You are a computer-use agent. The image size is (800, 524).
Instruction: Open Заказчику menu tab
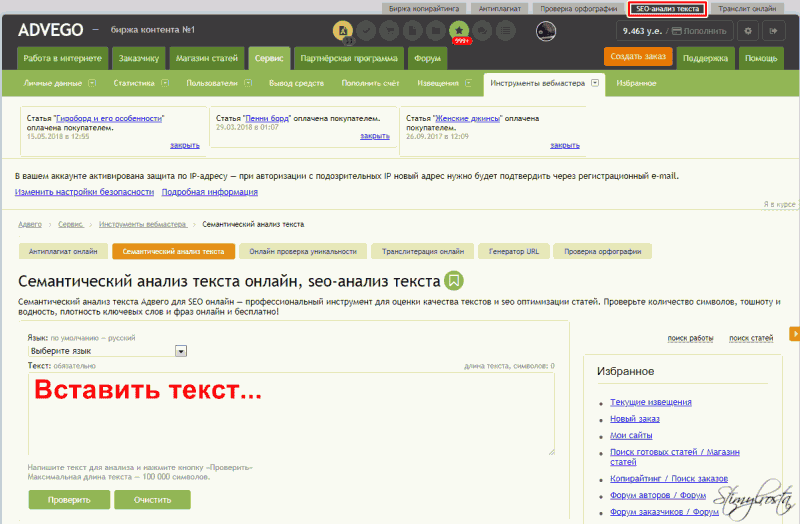[139, 59]
